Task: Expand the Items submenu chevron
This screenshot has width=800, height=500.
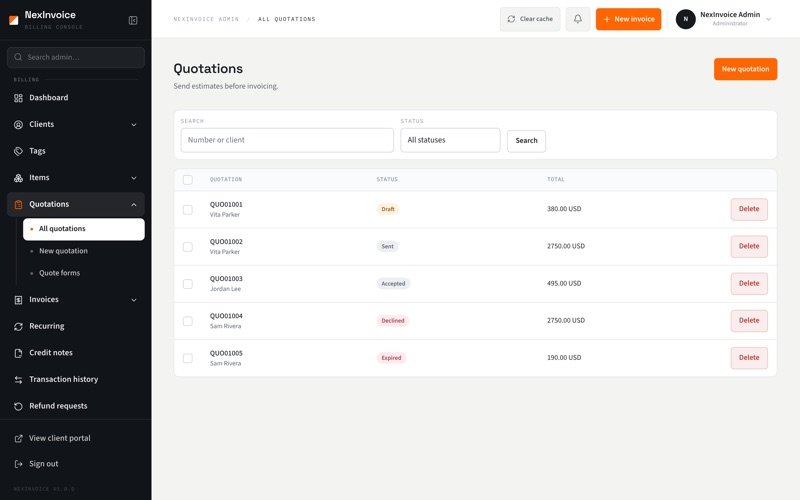Action: tap(134, 178)
